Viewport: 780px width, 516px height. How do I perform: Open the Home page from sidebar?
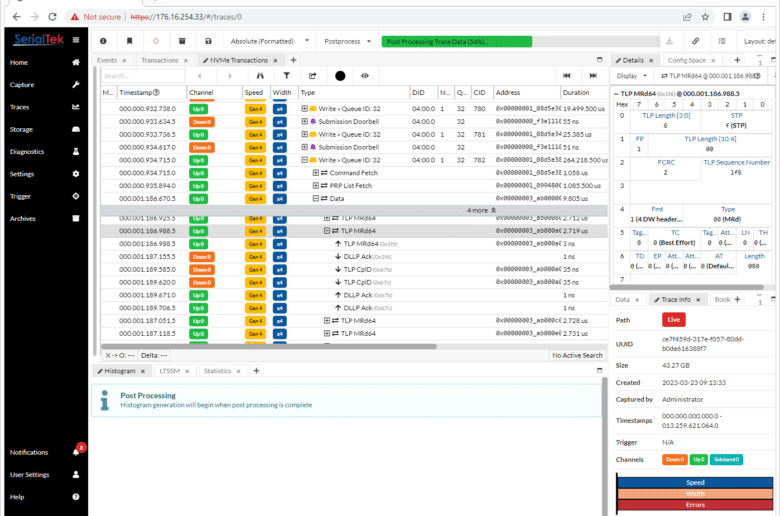click(x=45, y=62)
